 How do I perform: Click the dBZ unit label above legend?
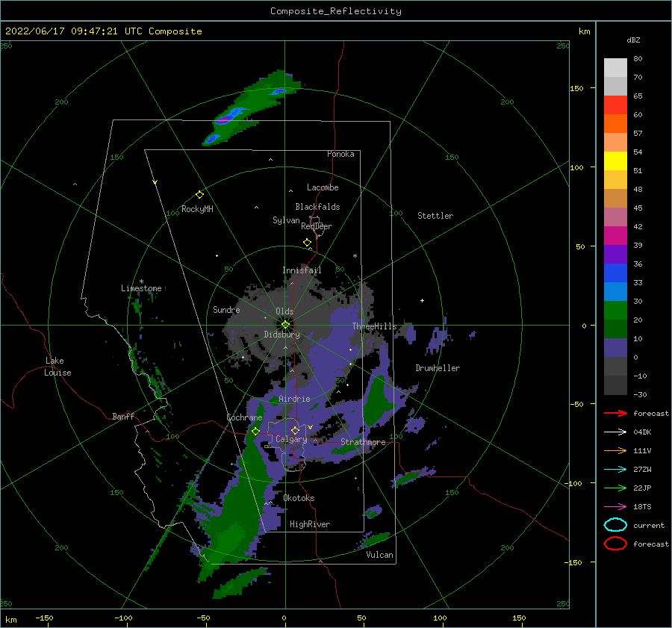[x=633, y=40]
